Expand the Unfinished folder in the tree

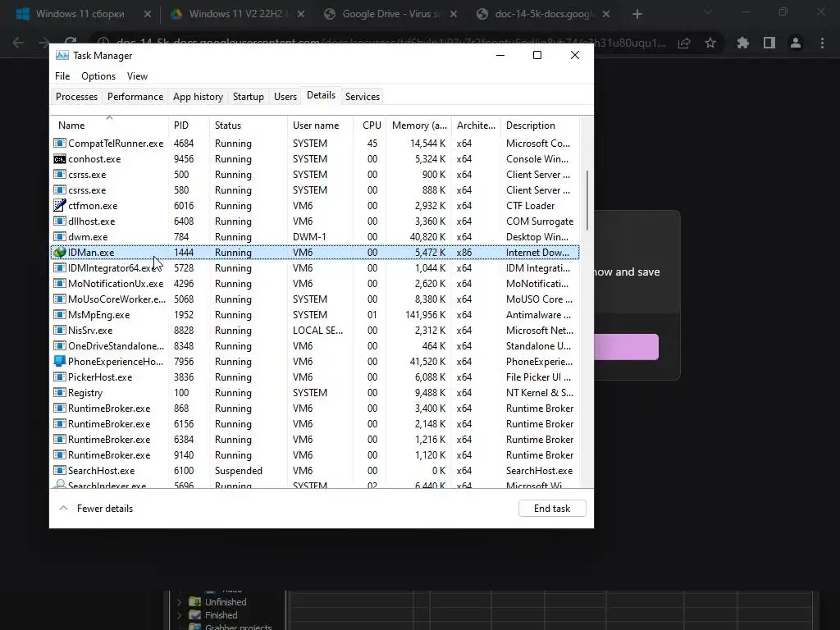(180, 602)
